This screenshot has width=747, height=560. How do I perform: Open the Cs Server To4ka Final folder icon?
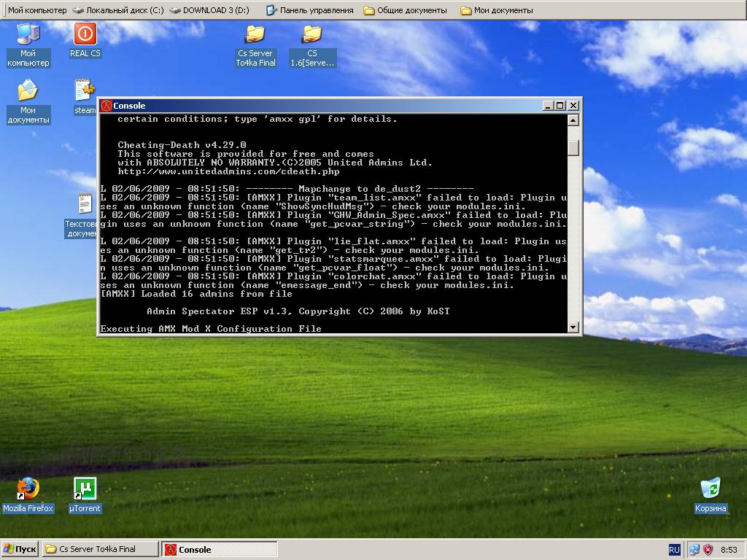point(255,44)
